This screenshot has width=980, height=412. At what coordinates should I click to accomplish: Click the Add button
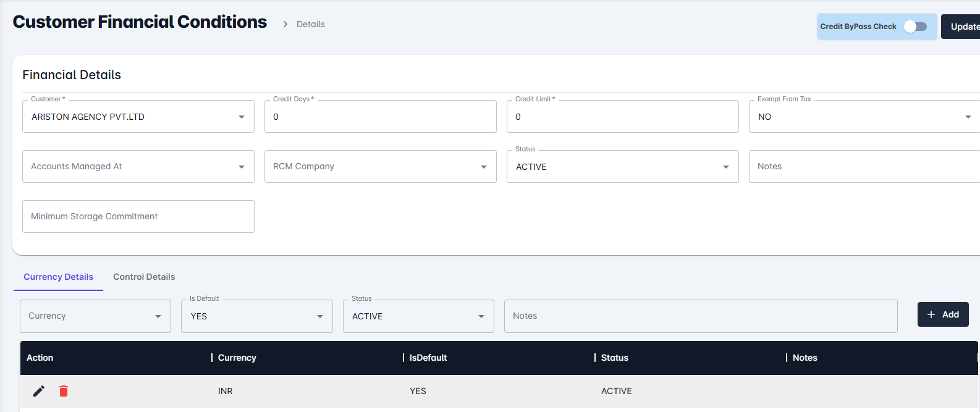(x=942, y=314)
